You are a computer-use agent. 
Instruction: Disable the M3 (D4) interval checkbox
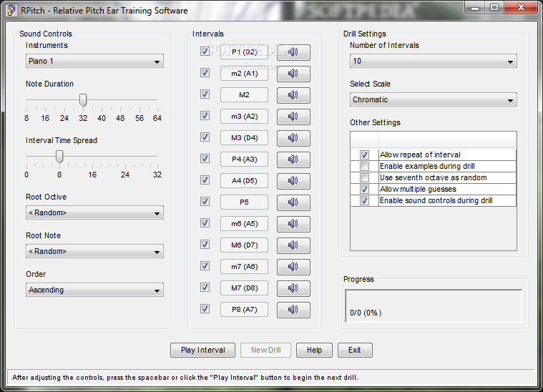click(x=205, y=137)
